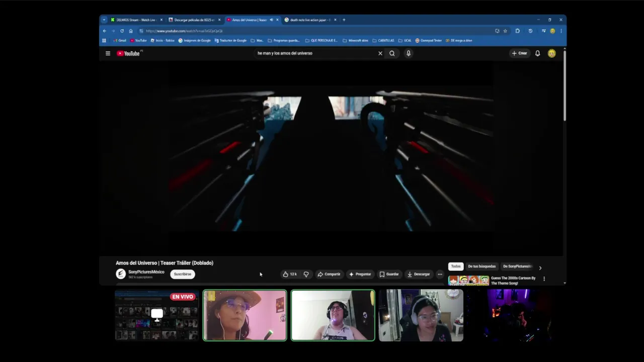Select the De tus búsquedas chip
This screenshot has height=362, width=644.
point(481,266)
